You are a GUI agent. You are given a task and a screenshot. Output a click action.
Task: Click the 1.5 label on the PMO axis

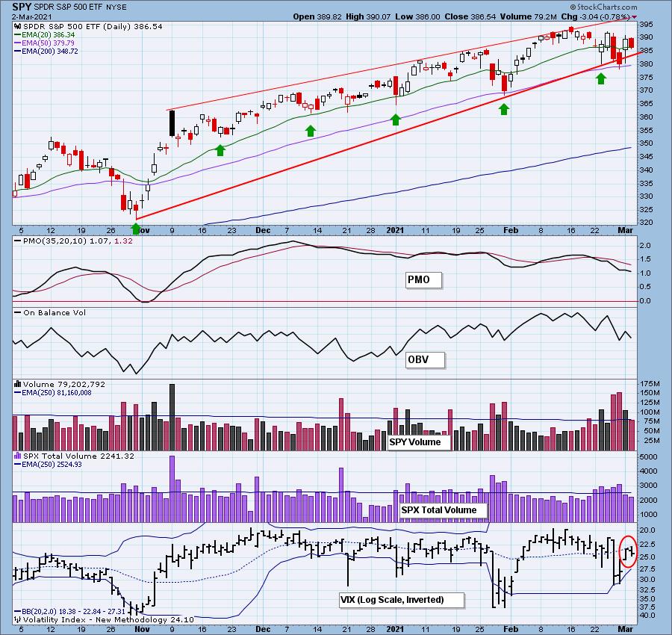645,259
